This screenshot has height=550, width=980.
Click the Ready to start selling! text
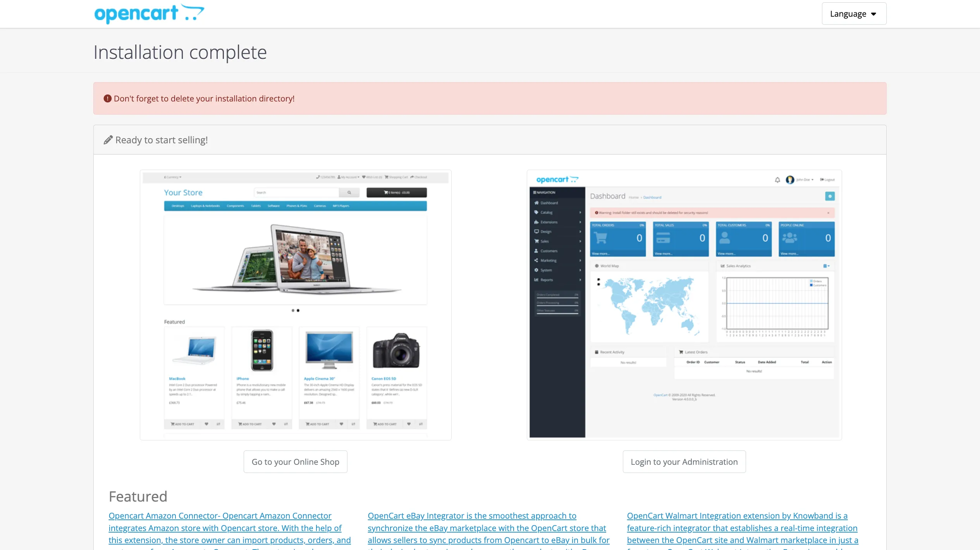(162, 140)
